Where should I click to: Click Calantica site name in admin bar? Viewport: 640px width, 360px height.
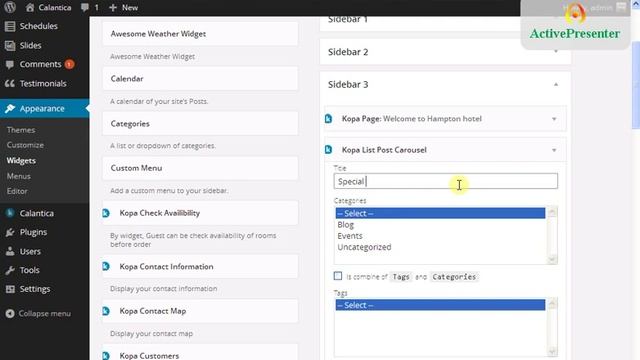click(55, 7)
